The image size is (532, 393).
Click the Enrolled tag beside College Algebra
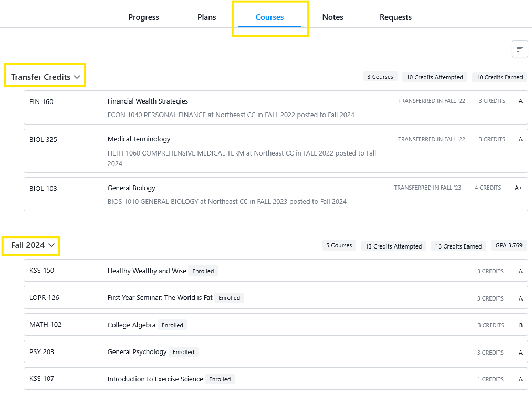click(172, 325)
